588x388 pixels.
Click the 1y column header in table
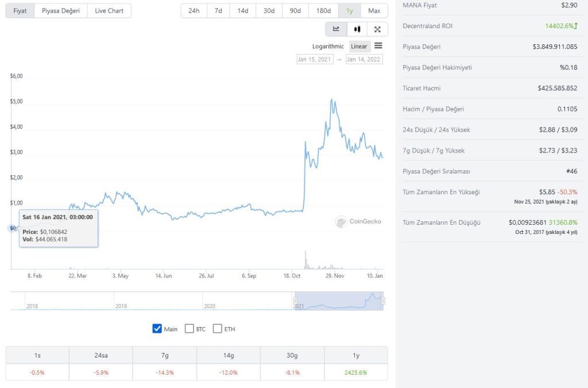(356, 355)
